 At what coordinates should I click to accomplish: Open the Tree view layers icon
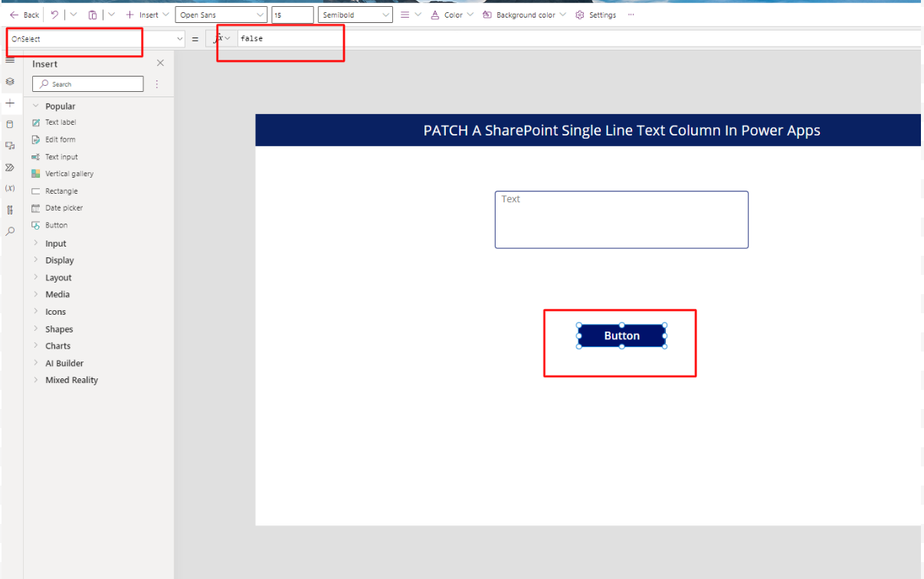pos(10,81)
